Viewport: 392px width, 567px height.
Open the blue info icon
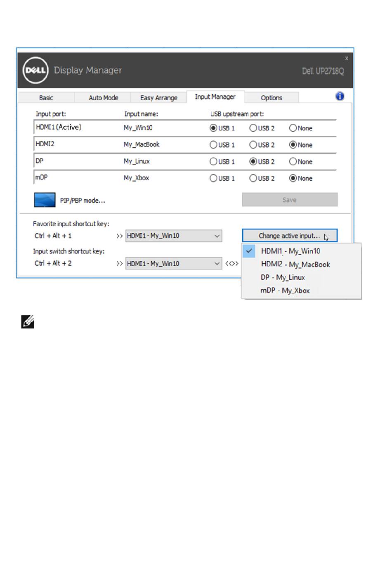[340, 96]
